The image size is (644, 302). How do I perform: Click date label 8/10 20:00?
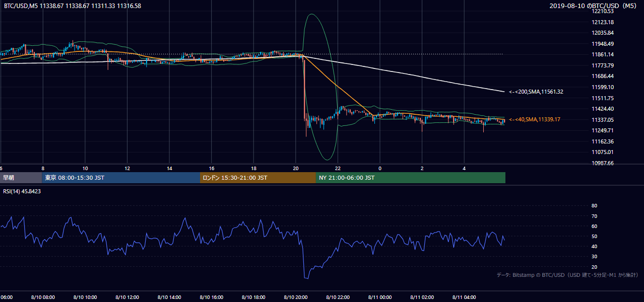click(296, 297)
